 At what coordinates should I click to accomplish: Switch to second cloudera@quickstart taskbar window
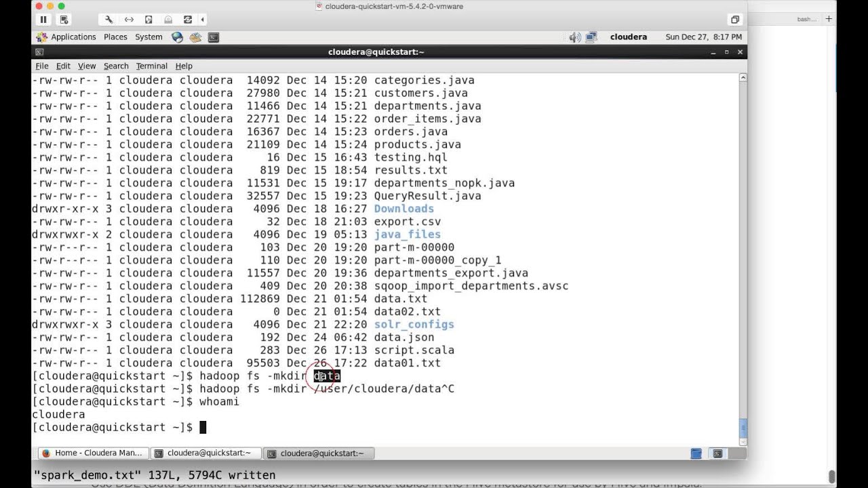tap(319, 453)
